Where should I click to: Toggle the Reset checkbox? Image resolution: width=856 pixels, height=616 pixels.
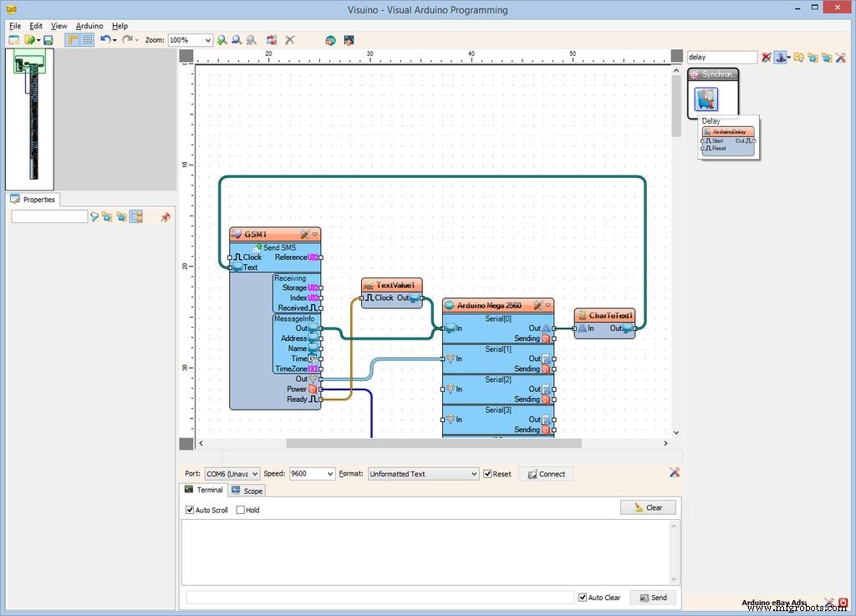click(x=487, y=474)
